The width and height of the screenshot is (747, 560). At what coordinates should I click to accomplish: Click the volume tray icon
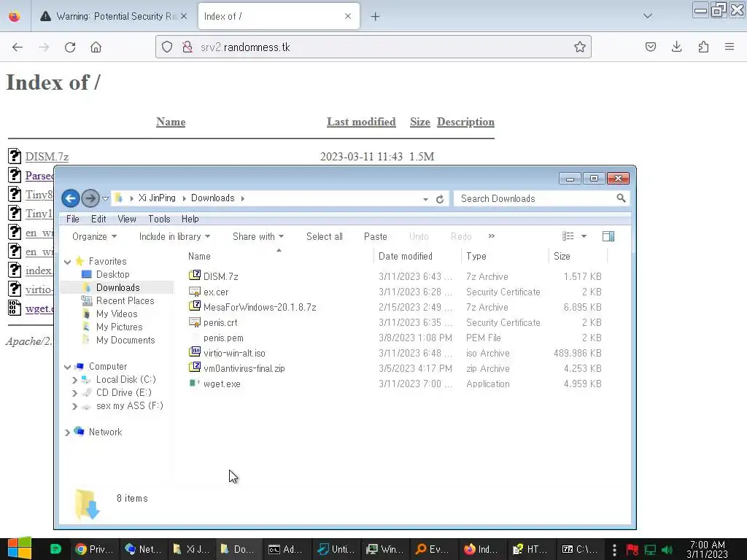pyautogui.click(x=667, y=550)
